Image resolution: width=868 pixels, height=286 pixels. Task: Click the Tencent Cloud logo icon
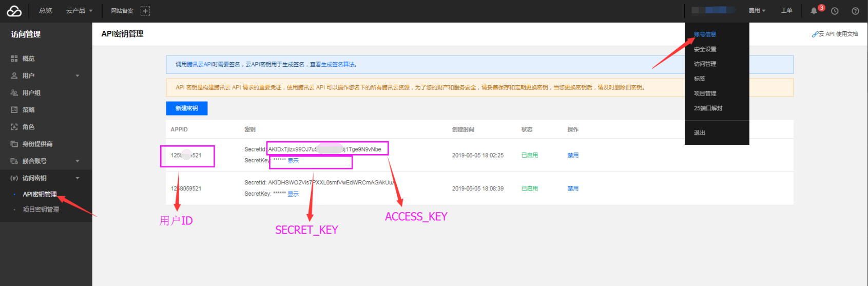14,11
